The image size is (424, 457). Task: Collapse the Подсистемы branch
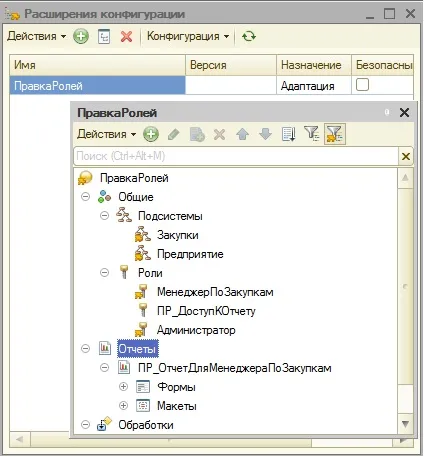pyautogui.click(x=104, y=216)
